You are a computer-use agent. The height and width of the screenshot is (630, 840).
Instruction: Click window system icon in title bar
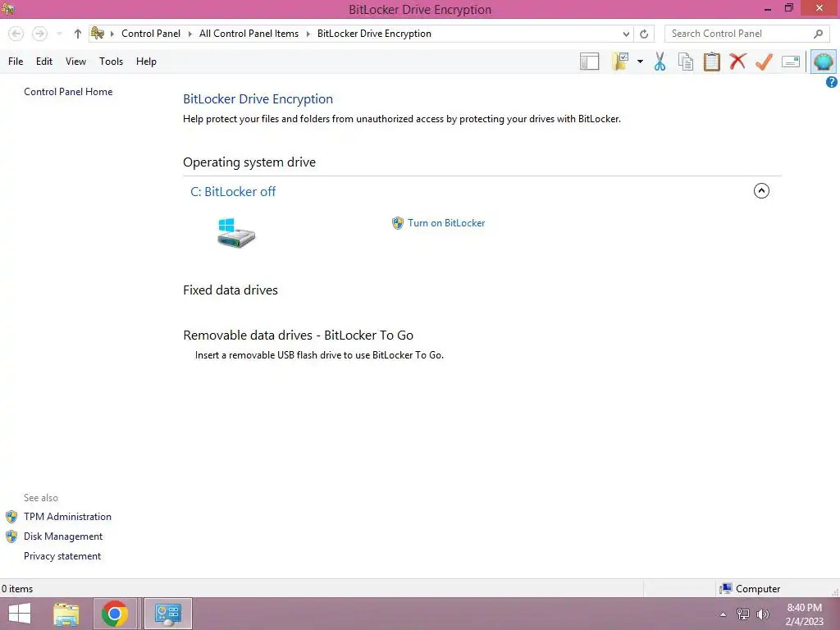7,9
